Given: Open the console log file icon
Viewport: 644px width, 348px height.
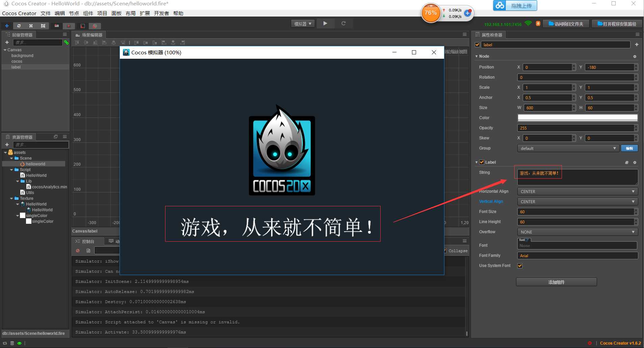Looking at the screenshot, I should (88, 250).
